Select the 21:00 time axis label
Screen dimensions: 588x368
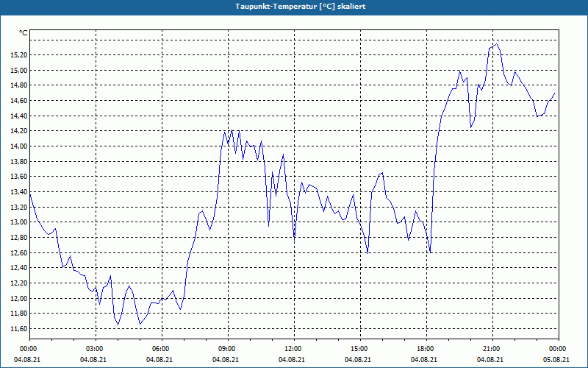point(490,349)
